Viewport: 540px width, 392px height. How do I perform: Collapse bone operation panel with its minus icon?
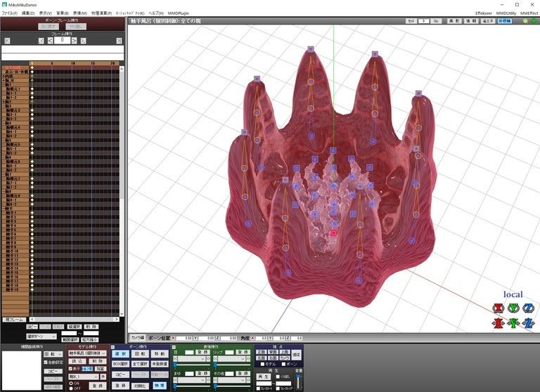coord(113,347)
